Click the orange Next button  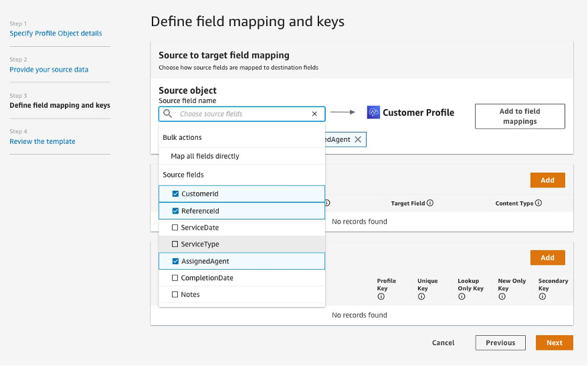click(x=554, y=343)
